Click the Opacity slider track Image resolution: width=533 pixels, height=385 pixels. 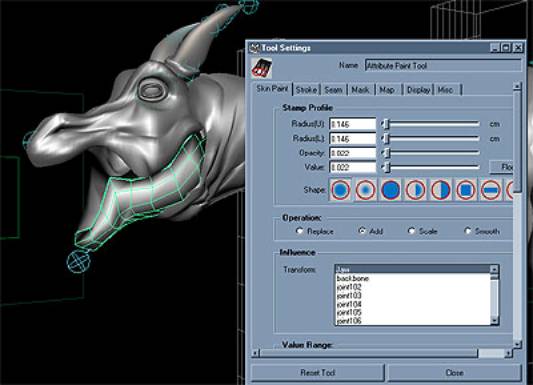click(x=431, y=153)
